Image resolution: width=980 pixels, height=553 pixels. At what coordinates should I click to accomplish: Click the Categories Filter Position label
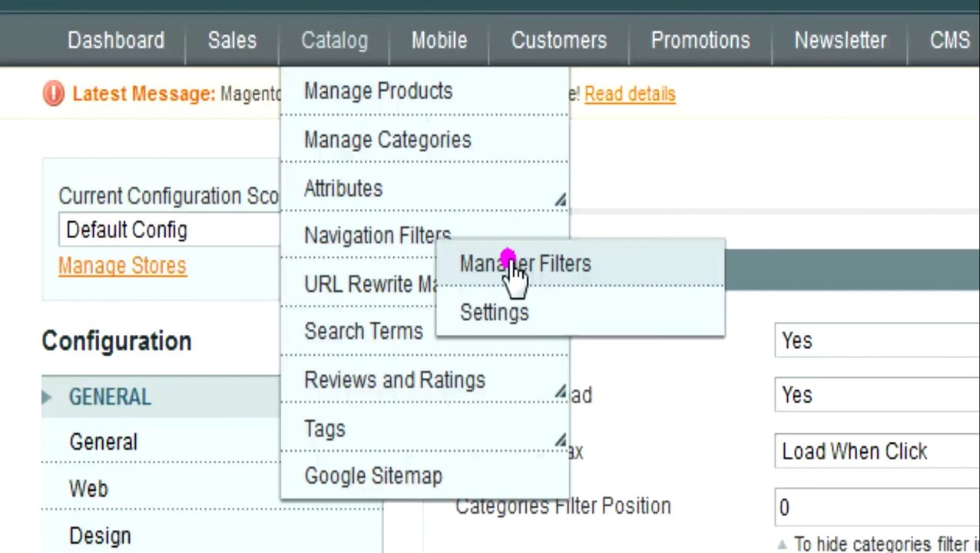tap(563, 506)
